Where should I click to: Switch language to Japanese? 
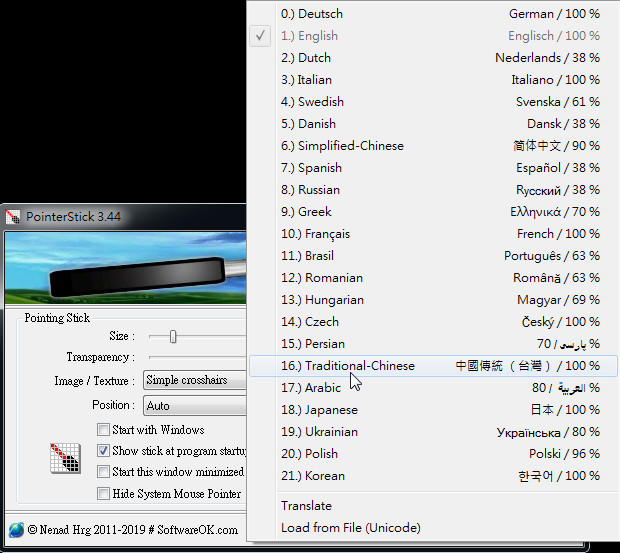(433, 410)
